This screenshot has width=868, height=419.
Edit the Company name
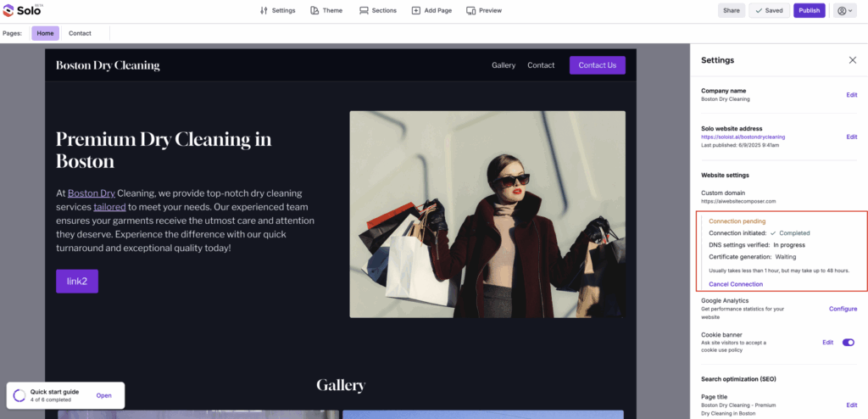click(851, 94)
